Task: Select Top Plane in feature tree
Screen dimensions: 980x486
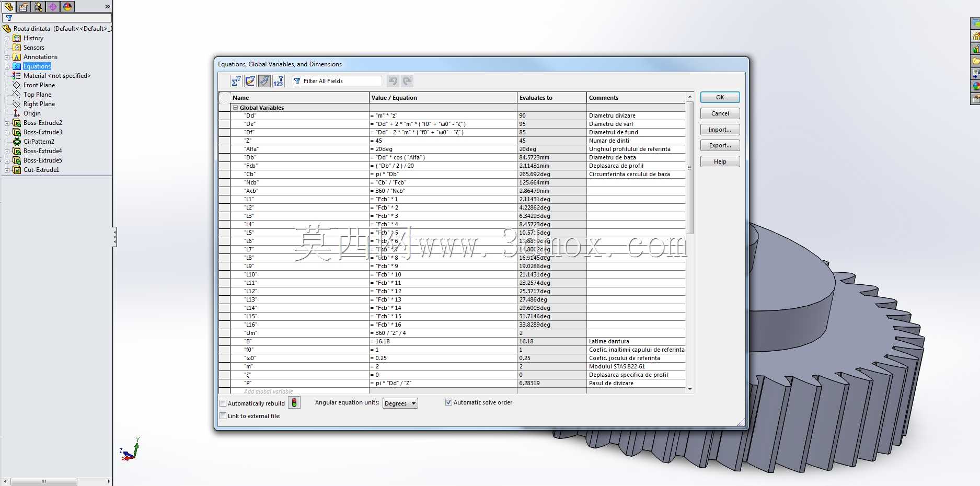Action: pyautogui.click(x=37, y=95)
